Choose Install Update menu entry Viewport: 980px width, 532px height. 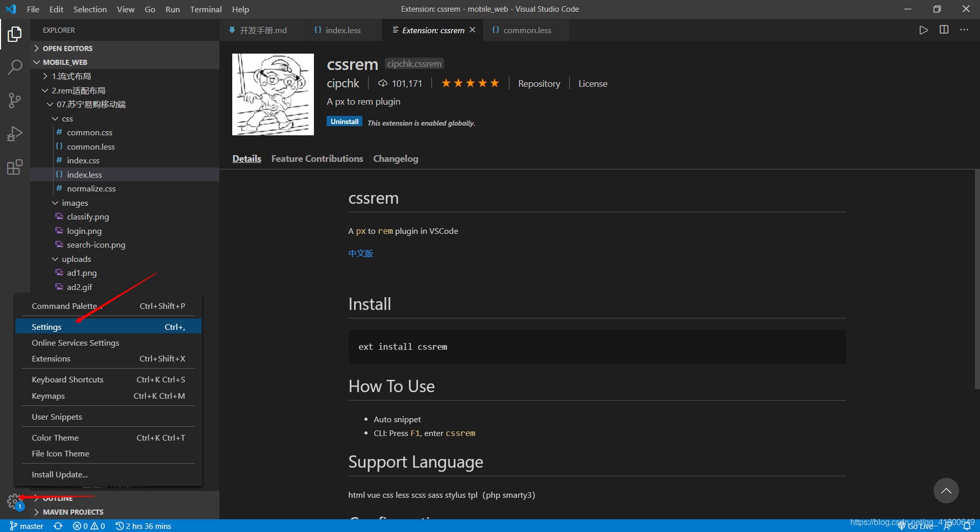click(x=108, y=474)
